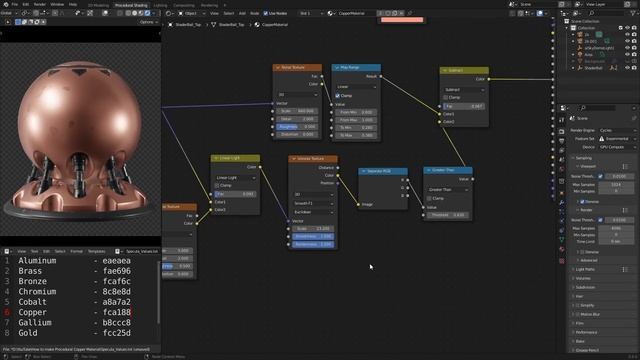Toggle Clamp checkbox in Map Range node
640x360 pixels.
338,96
